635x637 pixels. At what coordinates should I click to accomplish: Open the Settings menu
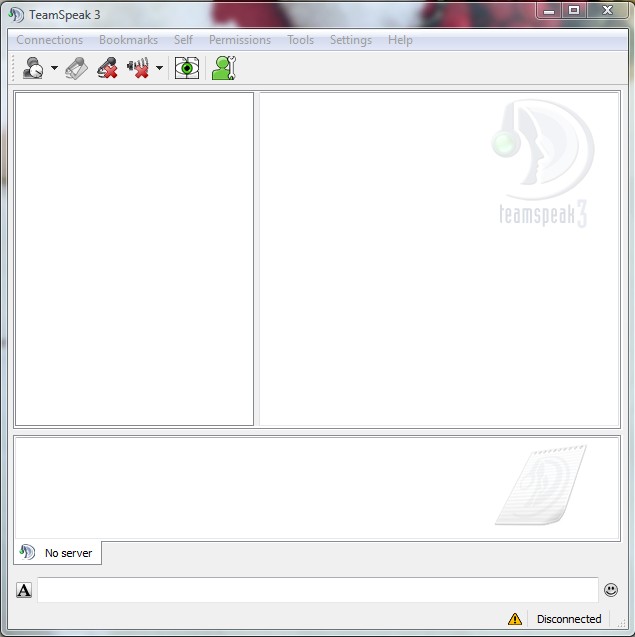tap(351, 40)
